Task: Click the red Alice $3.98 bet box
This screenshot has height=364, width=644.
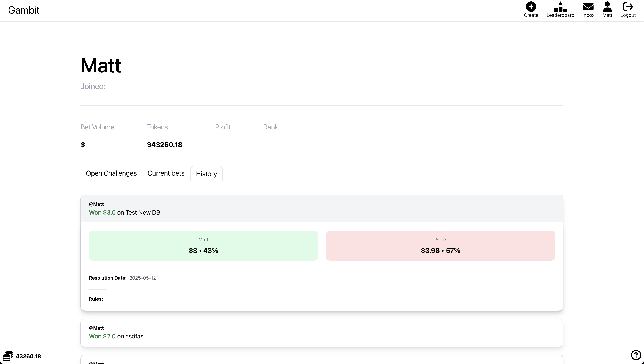Action: point(440,246)
